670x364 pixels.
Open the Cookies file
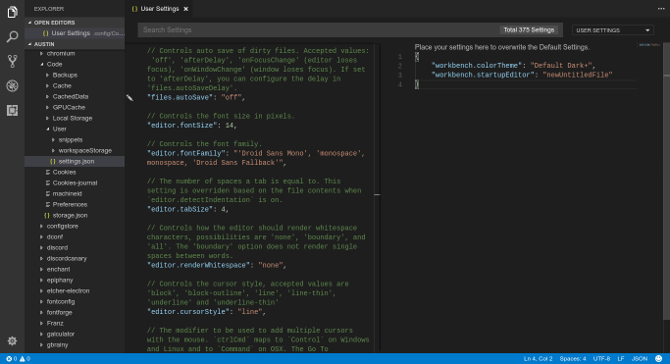tap(75, 172)
